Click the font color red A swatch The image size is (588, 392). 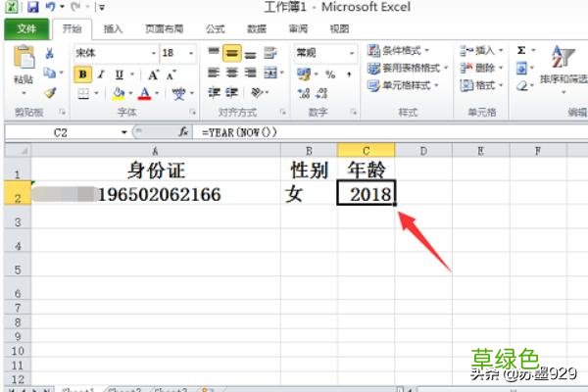coord(144,94)
